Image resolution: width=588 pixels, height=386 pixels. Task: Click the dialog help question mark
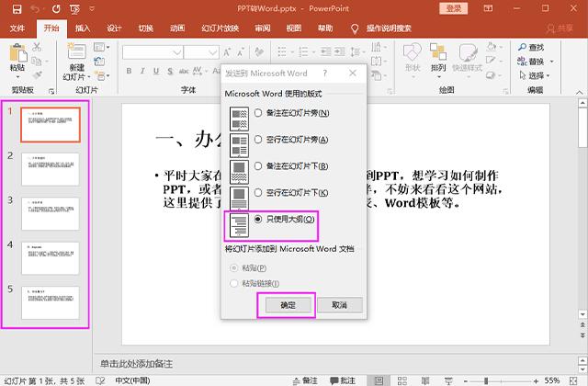324,74
